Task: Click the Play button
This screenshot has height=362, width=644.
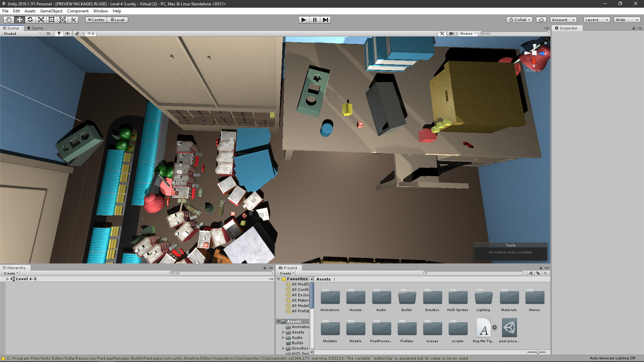Action: pyautogui.click(x=304, y=20)
